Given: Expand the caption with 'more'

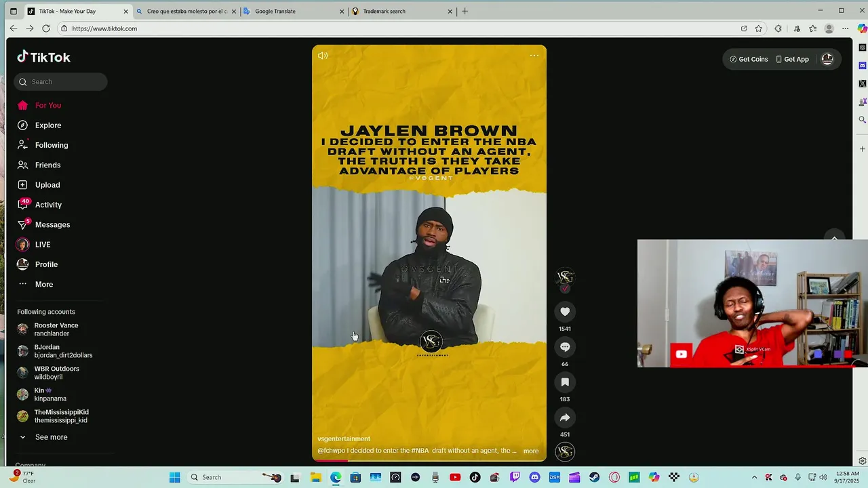Looking at the screenshot, I should pos(531,451).
